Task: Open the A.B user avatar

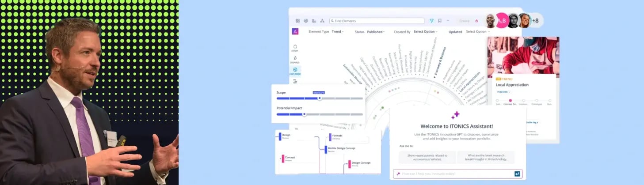Action: (x=502, y=20)
